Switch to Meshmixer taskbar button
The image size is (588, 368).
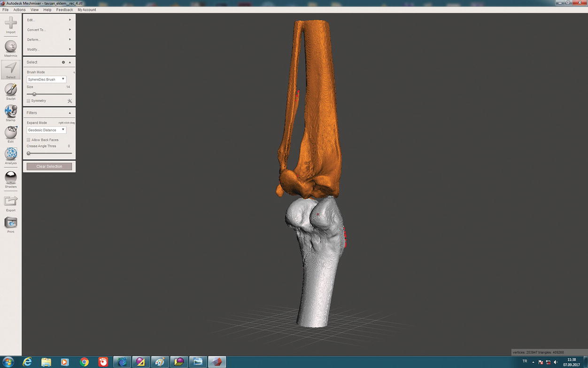pos(217,362)
